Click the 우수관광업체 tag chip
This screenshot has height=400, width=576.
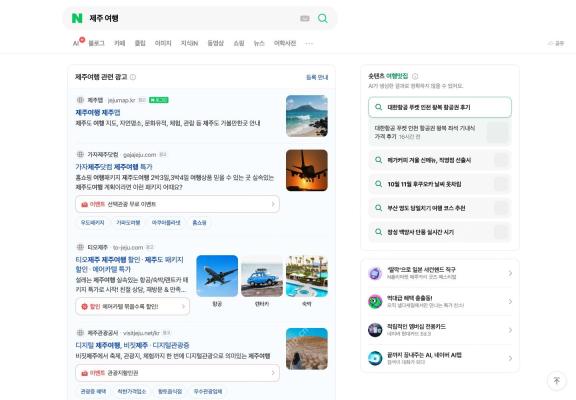pyautogui.click(x=208, y=392)
